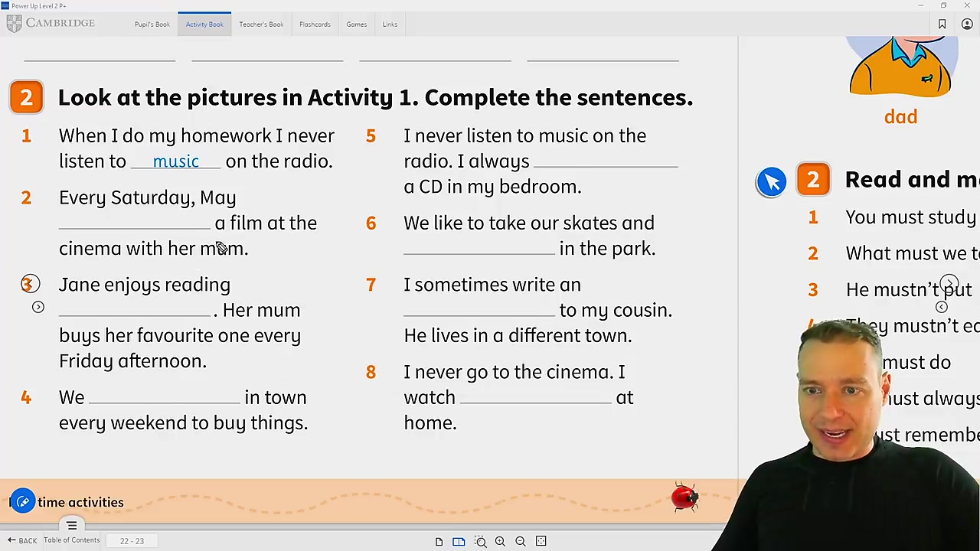The width and height of the screenshot is (980, 551).
Task: Open the Flashcards tab
Action: click(x=315, y=24)
